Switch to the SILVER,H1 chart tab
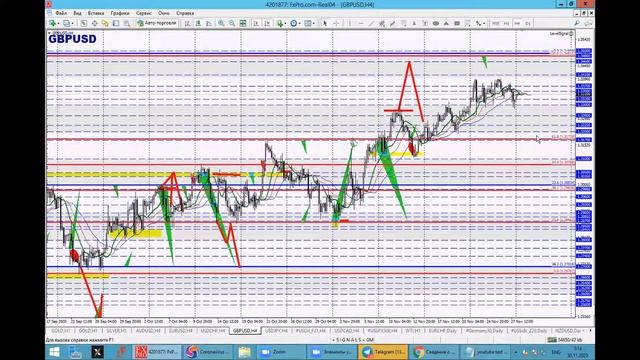The image size is (640, 360). coord(116,331)
